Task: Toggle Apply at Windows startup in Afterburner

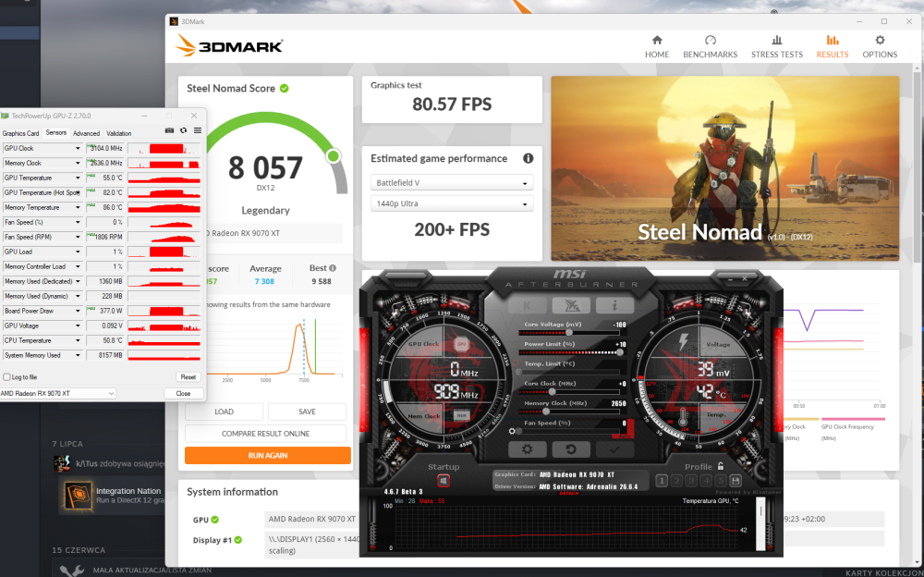Action: [x=444, y=481]
